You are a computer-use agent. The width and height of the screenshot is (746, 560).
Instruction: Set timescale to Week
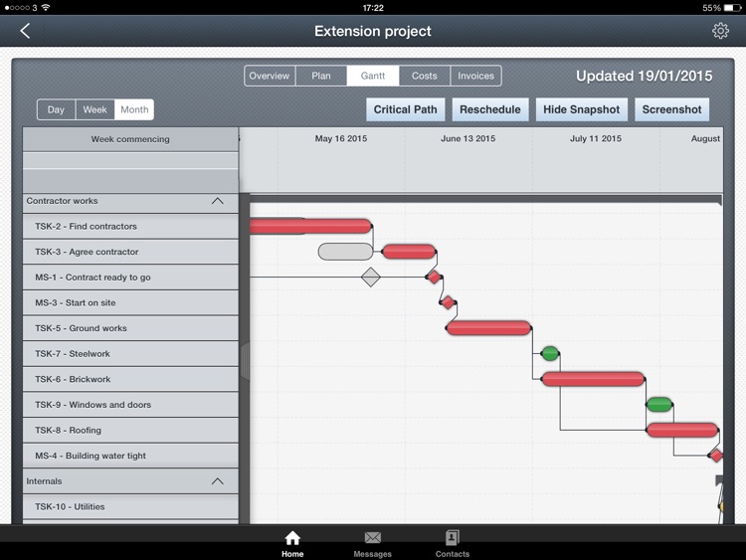[95, 109]
